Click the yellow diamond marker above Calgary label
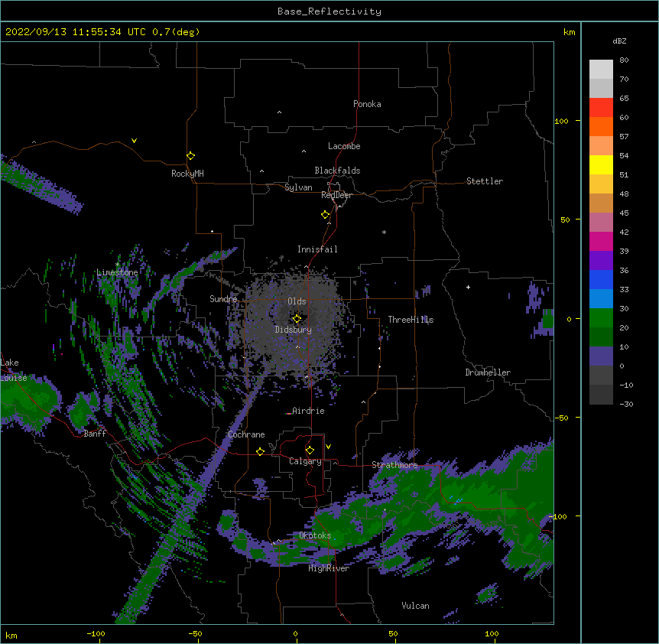 pos(310,450)
